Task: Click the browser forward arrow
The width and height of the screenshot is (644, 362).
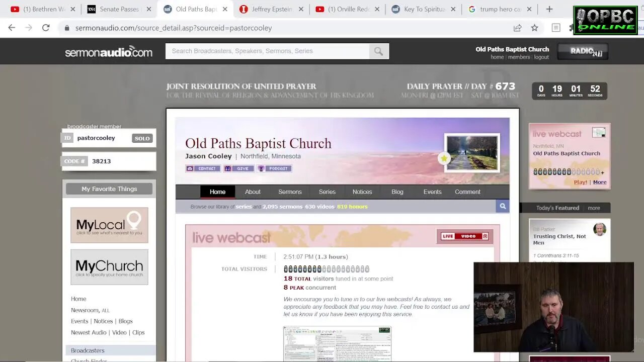Action: tap(29, 28)
